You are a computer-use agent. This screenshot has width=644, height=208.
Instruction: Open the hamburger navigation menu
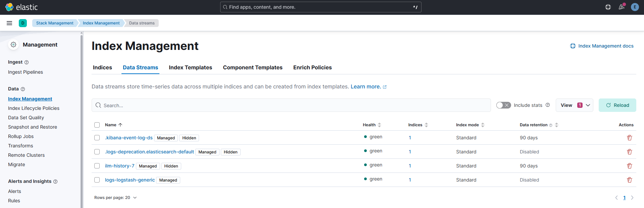coord(9,23)
